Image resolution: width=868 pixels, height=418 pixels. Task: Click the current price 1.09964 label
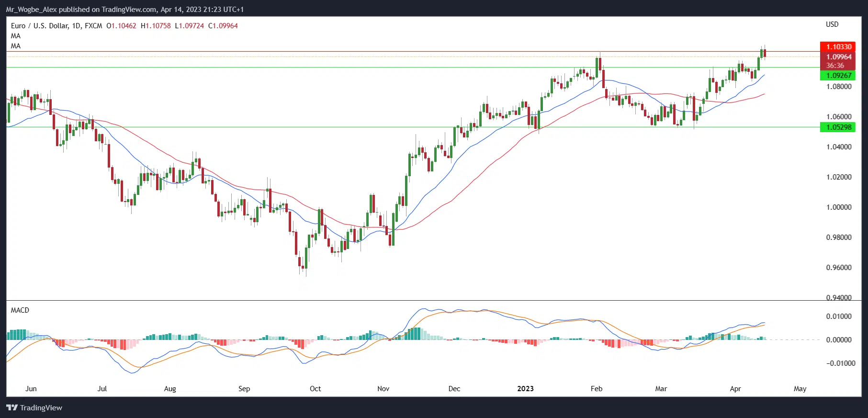838,57
